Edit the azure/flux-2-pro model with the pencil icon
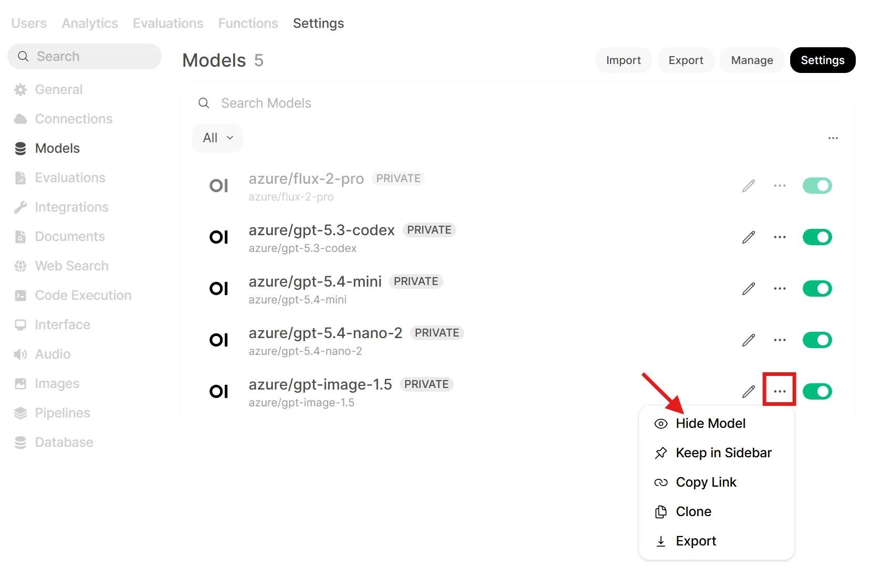 click(749, 185)
